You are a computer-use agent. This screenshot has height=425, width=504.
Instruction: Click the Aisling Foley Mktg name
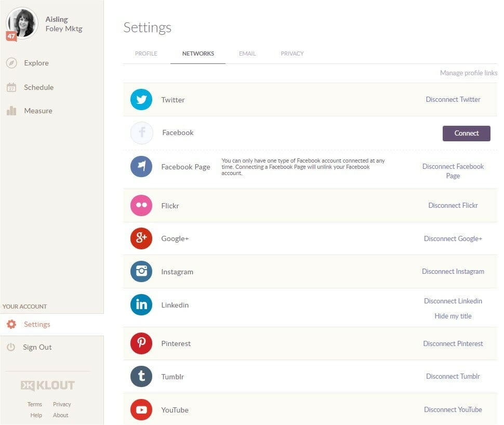click(64, 24)
